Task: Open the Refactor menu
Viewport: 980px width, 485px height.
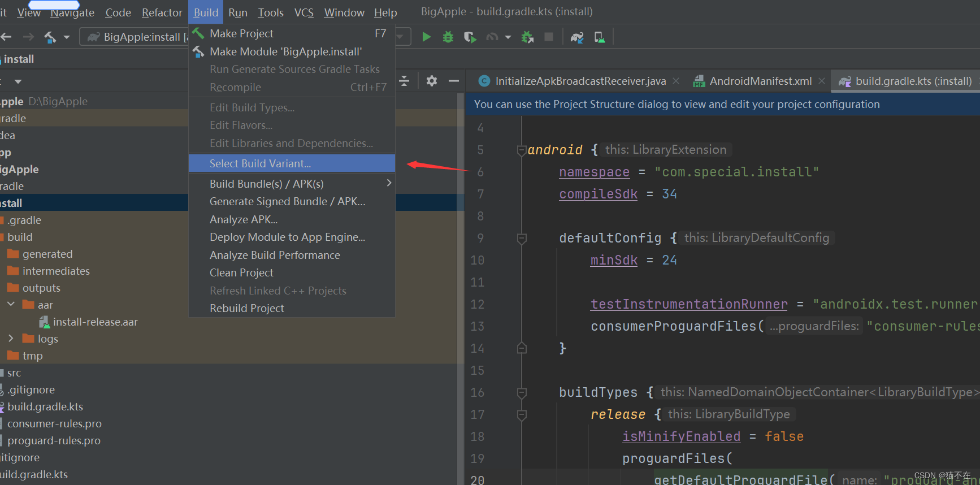Action: click(x=162, y=12)
